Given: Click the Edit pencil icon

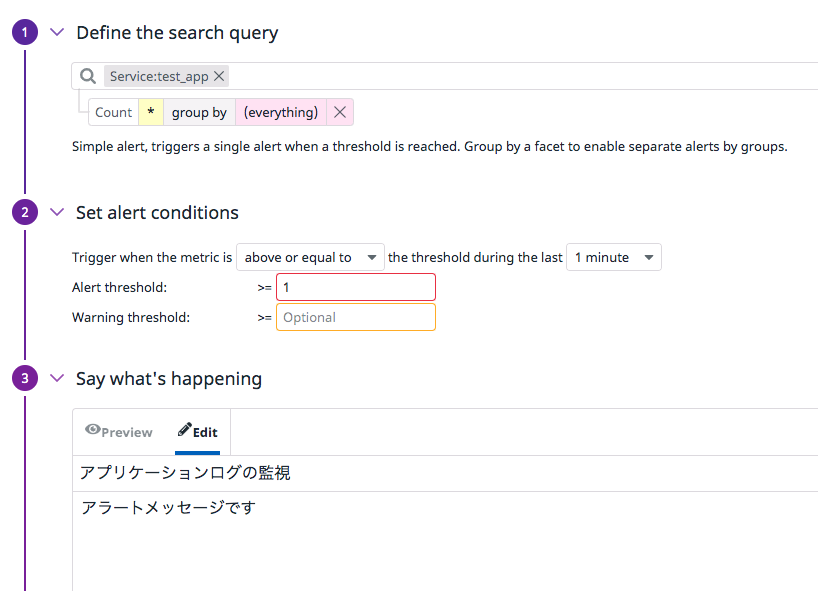Looking at the screenshot, I should (184, 430).
